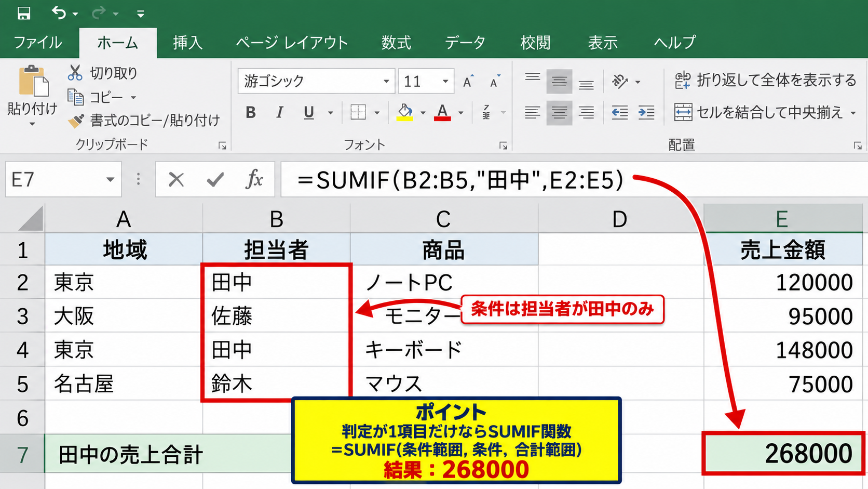This screenshot has height=489, width=868.
Task: Open the Customize Quick Access Toolbar dropdown
Action: point(141,14)
